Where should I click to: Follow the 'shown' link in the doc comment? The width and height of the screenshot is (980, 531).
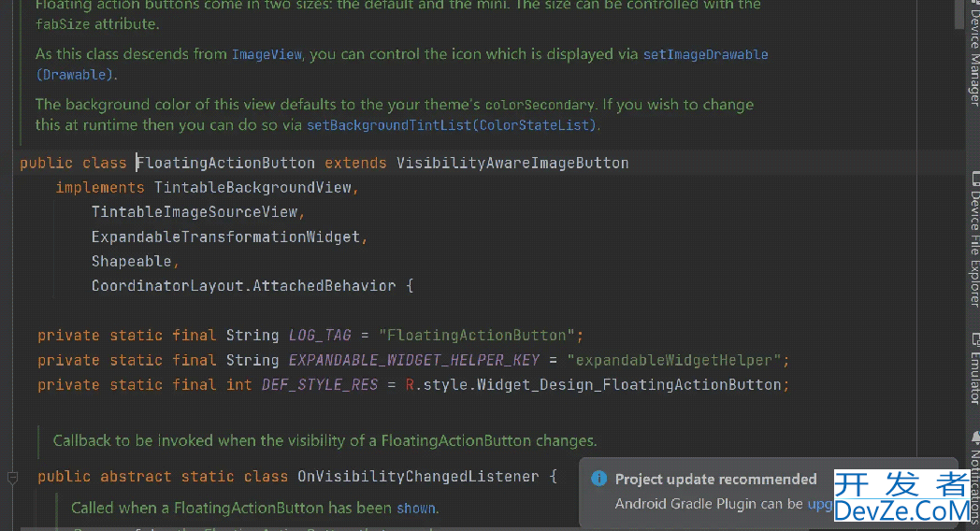(416, 509)
